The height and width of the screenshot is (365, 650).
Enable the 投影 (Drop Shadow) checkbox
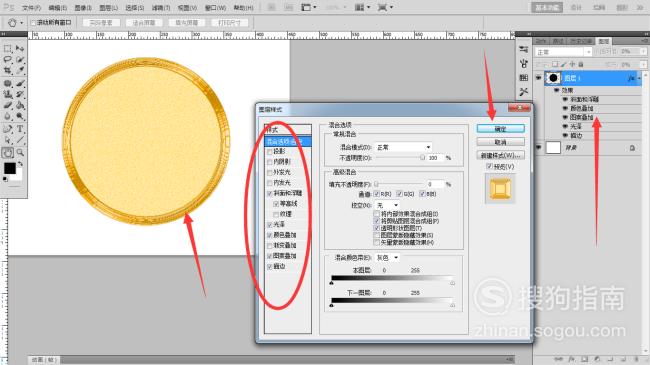[270, 152]
